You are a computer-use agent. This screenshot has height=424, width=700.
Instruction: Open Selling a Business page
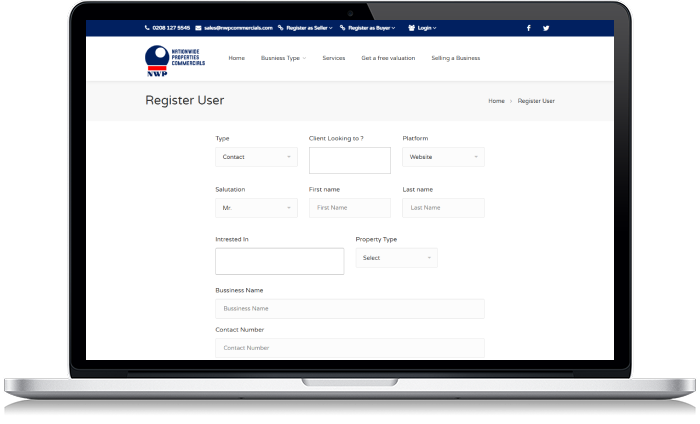[x=455, y=58]
